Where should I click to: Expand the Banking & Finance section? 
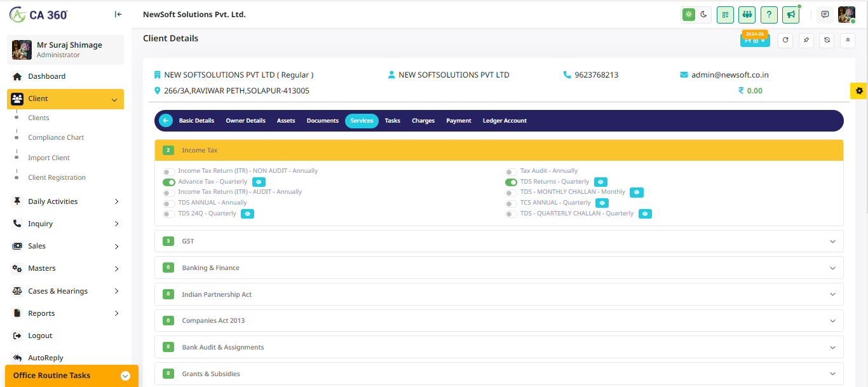point(499,268)
